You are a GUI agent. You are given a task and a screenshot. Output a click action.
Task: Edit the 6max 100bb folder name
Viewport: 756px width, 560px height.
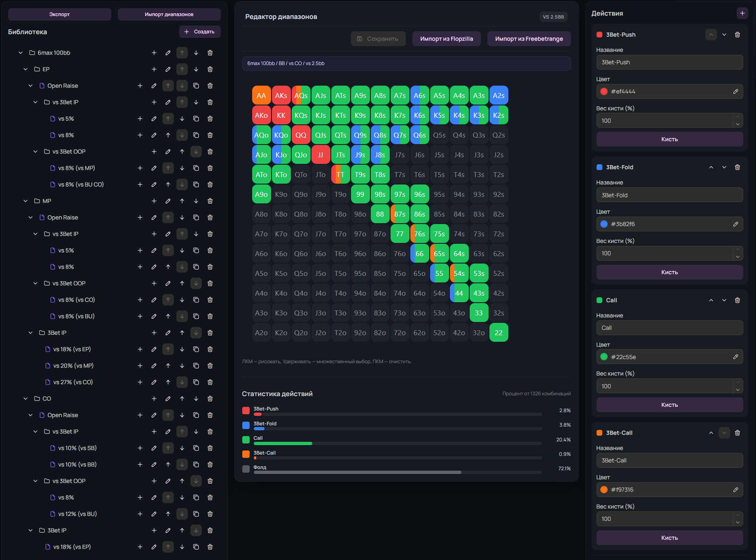[168, 53]
